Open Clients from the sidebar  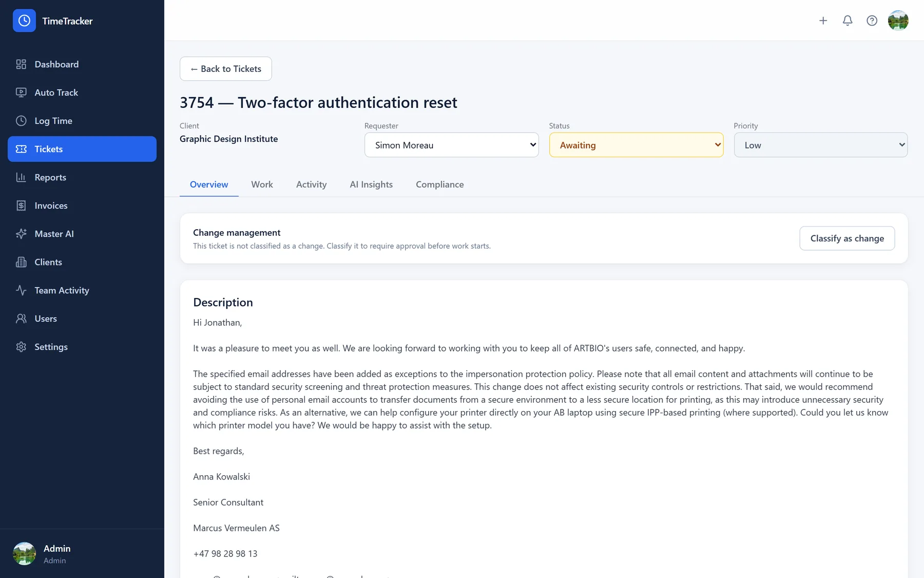pyautogui.click(x=82, y=262)
